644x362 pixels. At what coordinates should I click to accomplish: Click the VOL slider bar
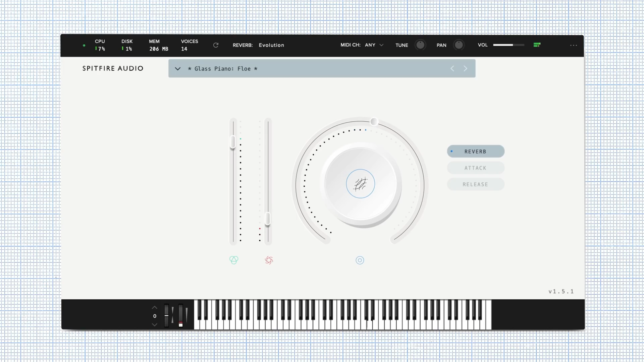[x=508, y=45]
